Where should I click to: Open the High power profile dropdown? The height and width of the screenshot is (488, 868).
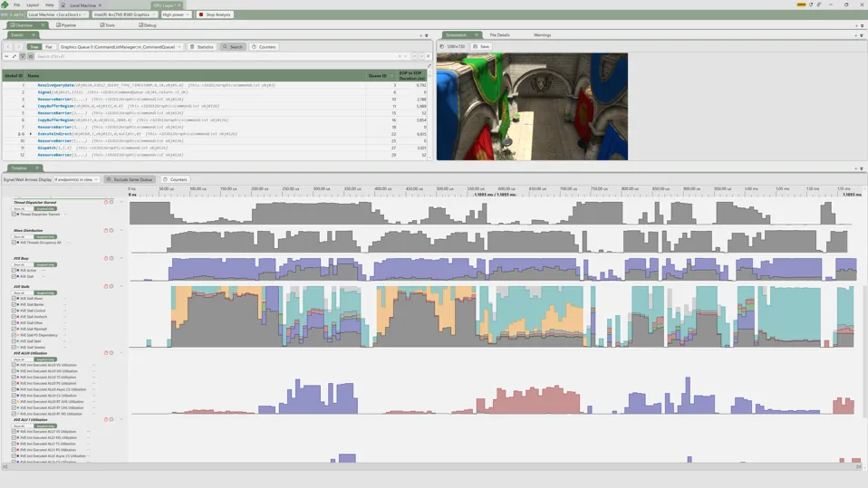[x=175, y=14]
